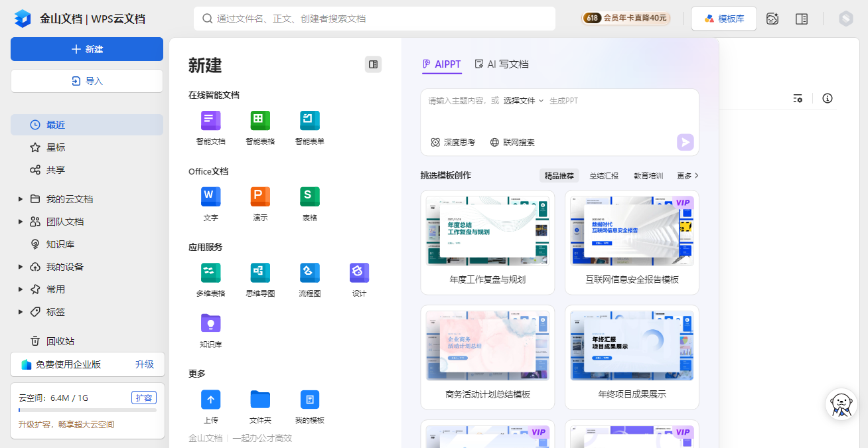The image size is (868, 448).
Task: Open the 流程图 flowchart service
Action: pyautogui.click(x=309, y=279)
